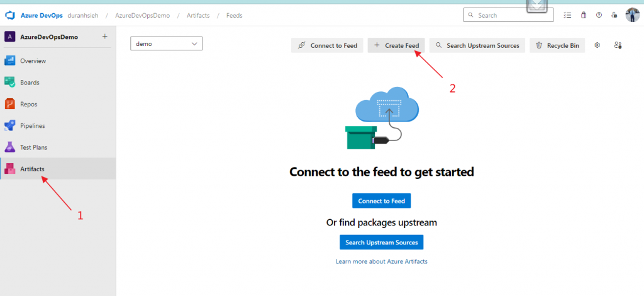Select Test Plans in the sidebar menu

coord(34,147)
